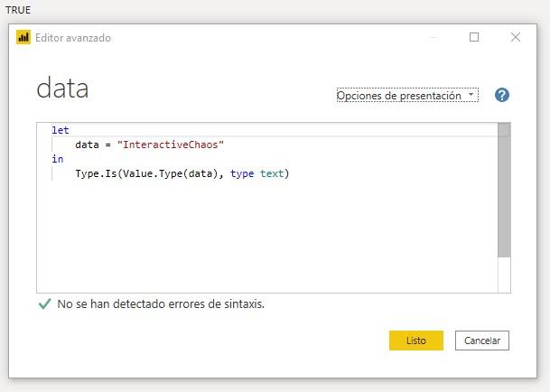Expand the Opciones de presentación dropdown
550x392 pixels.
pos(407,95)
